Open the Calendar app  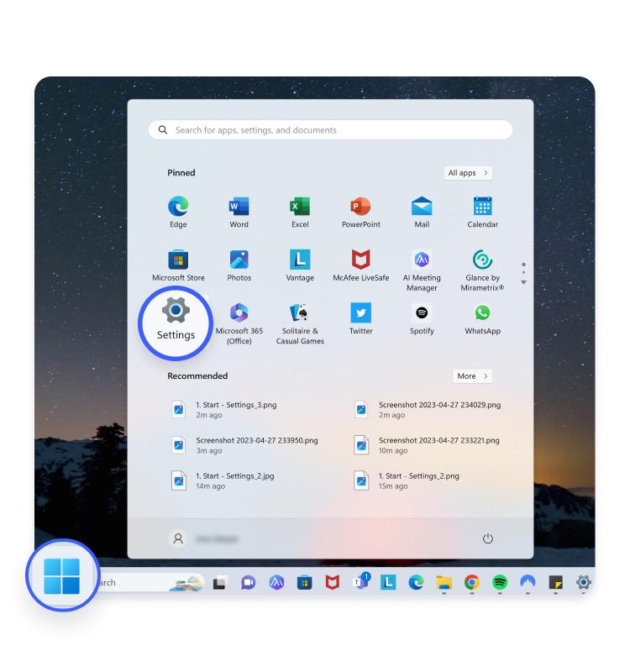pos(482,213)
